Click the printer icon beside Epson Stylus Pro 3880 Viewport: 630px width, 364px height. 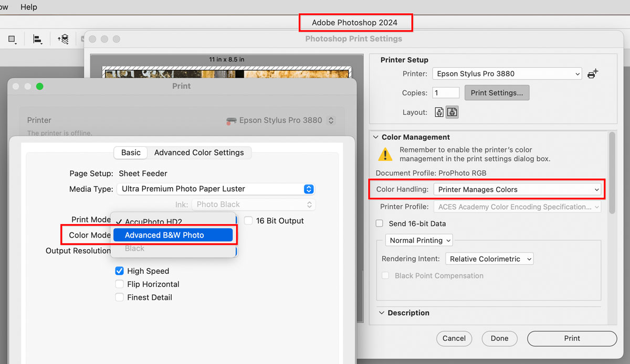click(230, 120)
